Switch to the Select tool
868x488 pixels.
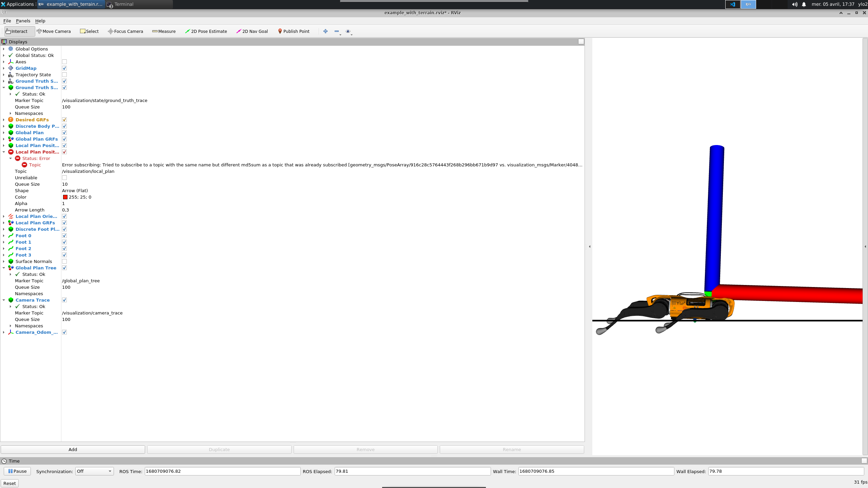89,31
